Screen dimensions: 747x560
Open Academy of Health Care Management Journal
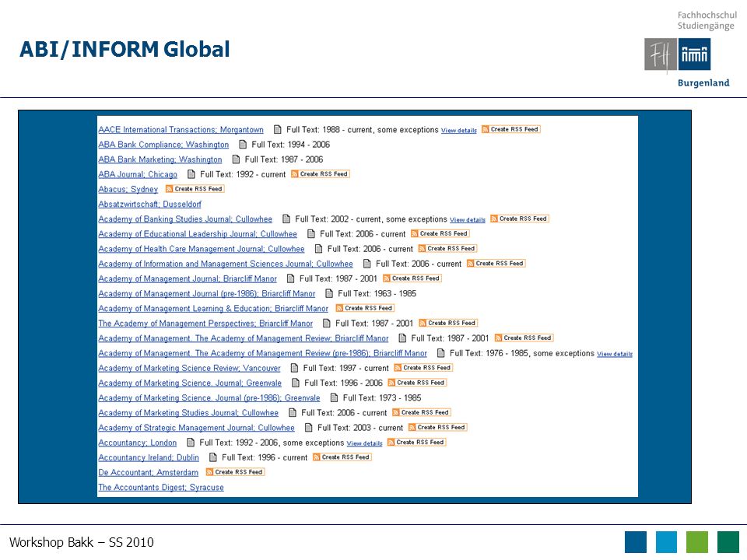point(202,249)
